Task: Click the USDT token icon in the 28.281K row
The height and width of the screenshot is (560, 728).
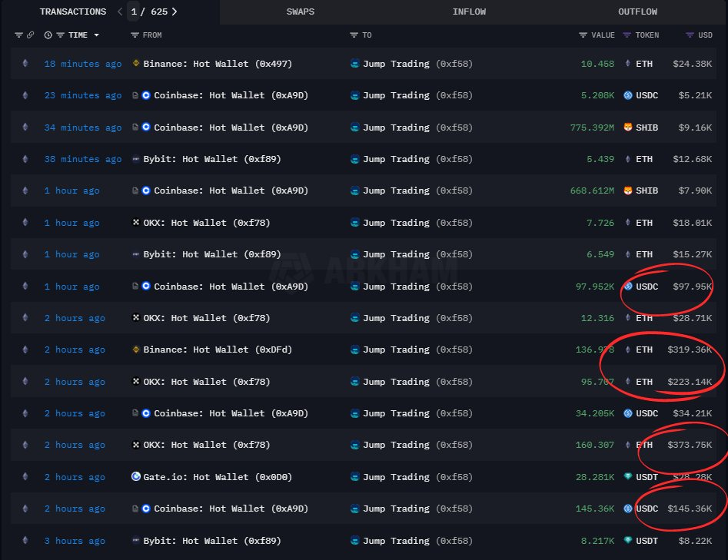Action: pos(628,476)
